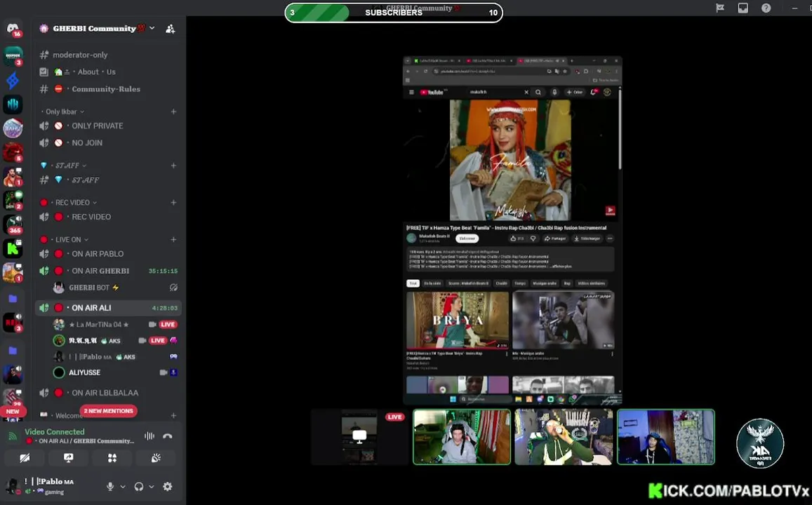Toggle noise suppression waveform icon
Viewport: 812px width, 505px height.
149,436
